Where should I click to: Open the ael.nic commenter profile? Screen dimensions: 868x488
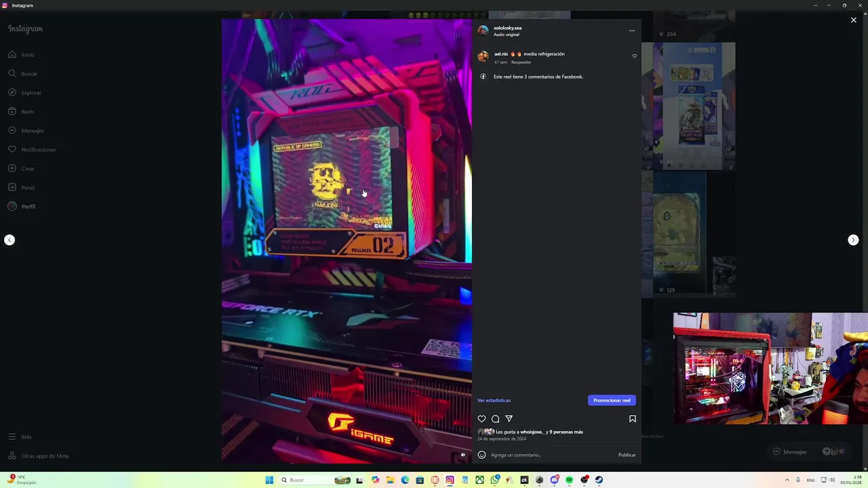501,54
